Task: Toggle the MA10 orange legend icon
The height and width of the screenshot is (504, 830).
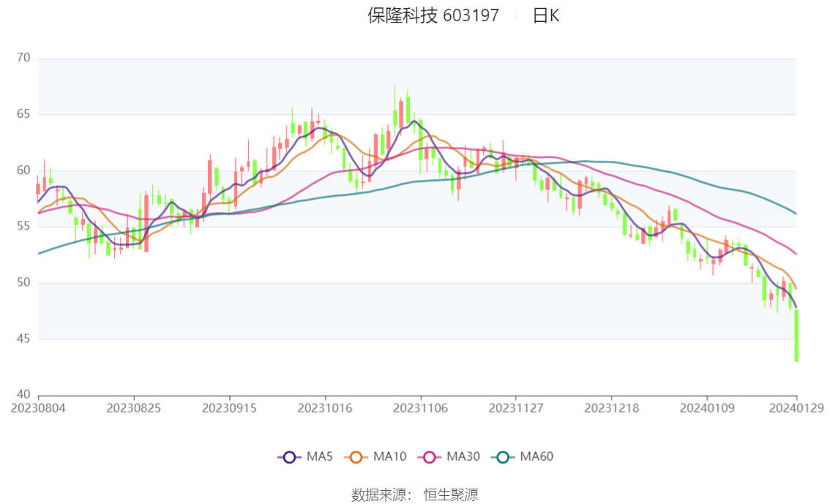Action: (356, 457)
